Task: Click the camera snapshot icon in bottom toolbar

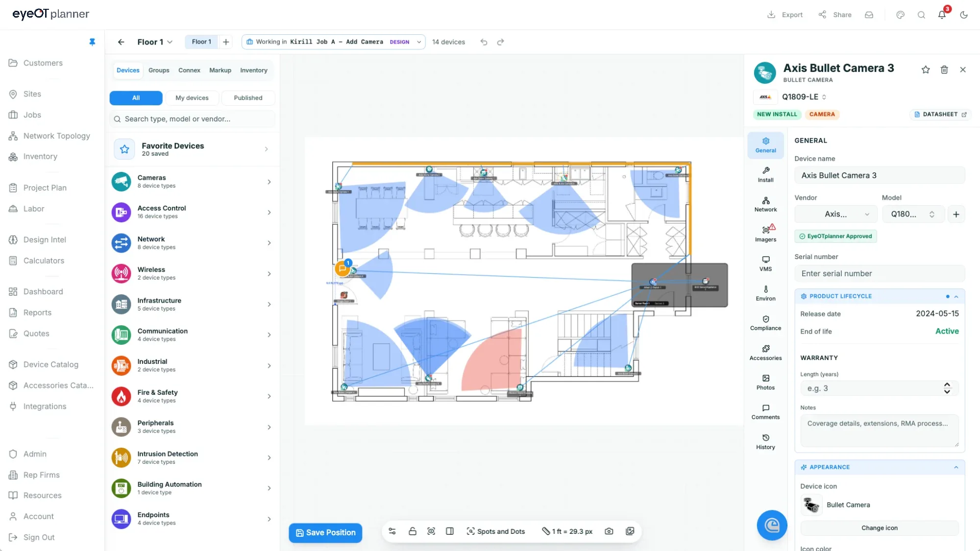Action: pyautogui.click(x=609, y=531)
